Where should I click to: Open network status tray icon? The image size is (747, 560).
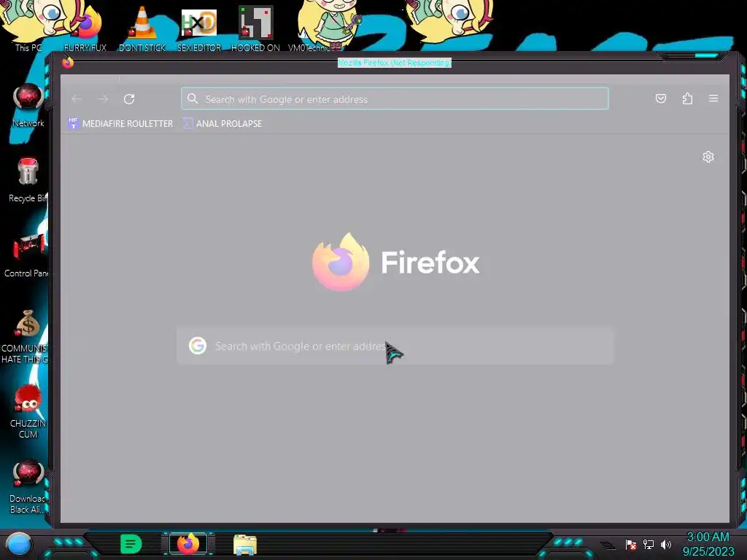click(649, 544)
